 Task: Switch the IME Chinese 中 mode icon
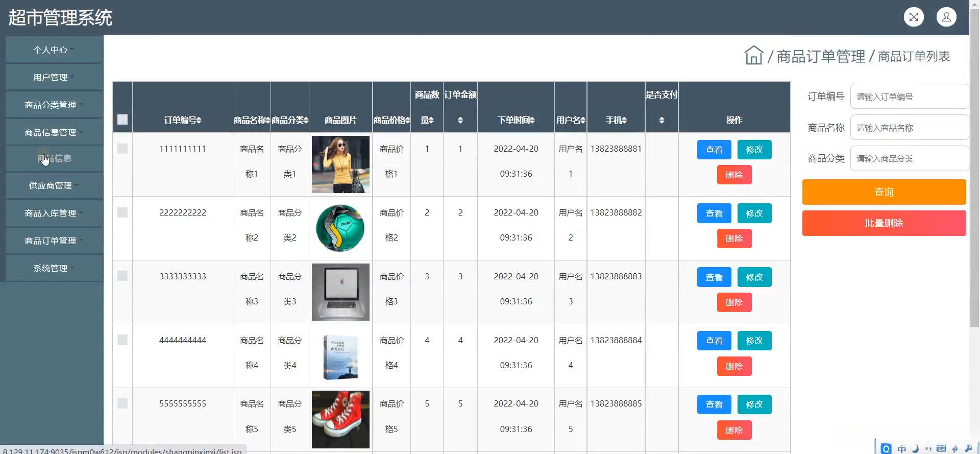[902, 449]
